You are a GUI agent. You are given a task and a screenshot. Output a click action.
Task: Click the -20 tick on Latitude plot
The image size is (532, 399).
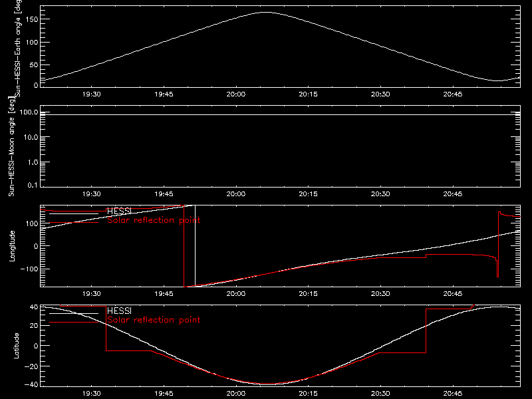click(31, 366)
